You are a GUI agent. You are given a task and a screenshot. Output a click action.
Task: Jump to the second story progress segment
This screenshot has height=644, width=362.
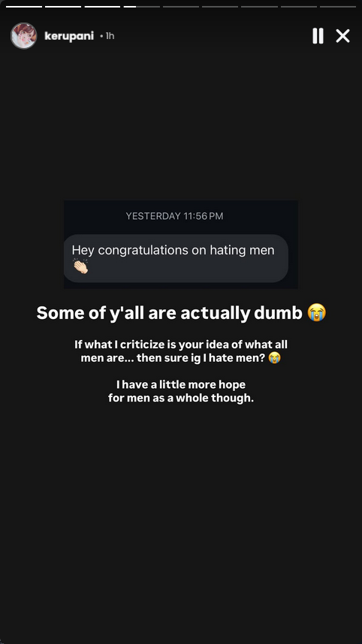pos(63,7)
